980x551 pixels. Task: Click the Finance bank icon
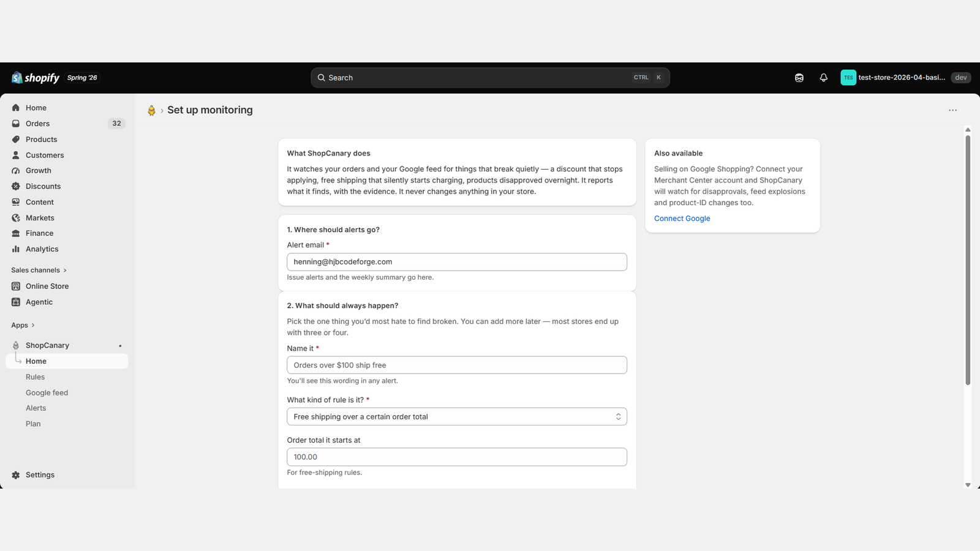(x=16, y=233)
